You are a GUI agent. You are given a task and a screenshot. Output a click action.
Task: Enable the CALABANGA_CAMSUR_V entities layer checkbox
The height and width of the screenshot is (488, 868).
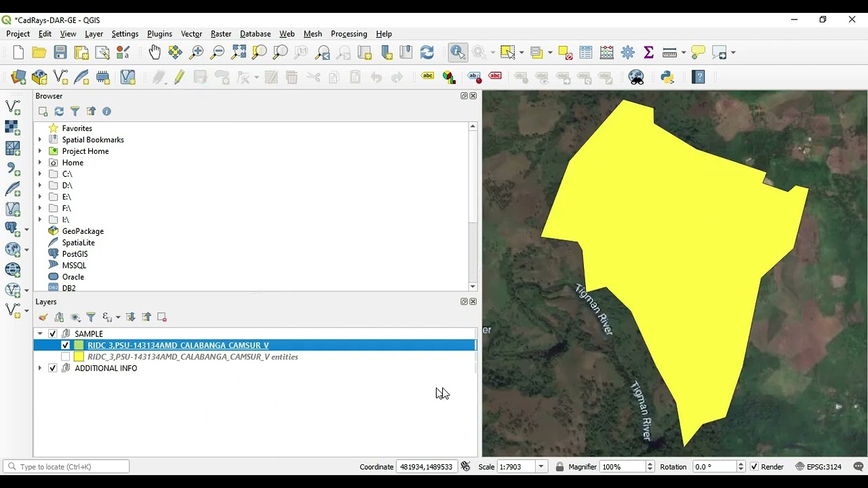click(66, 357)
